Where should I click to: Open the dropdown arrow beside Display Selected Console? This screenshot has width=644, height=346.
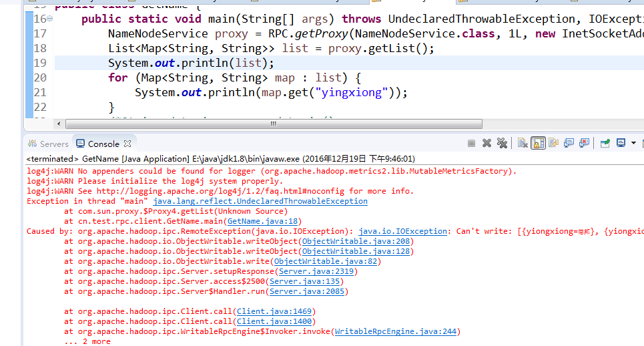tap(634, 143)
